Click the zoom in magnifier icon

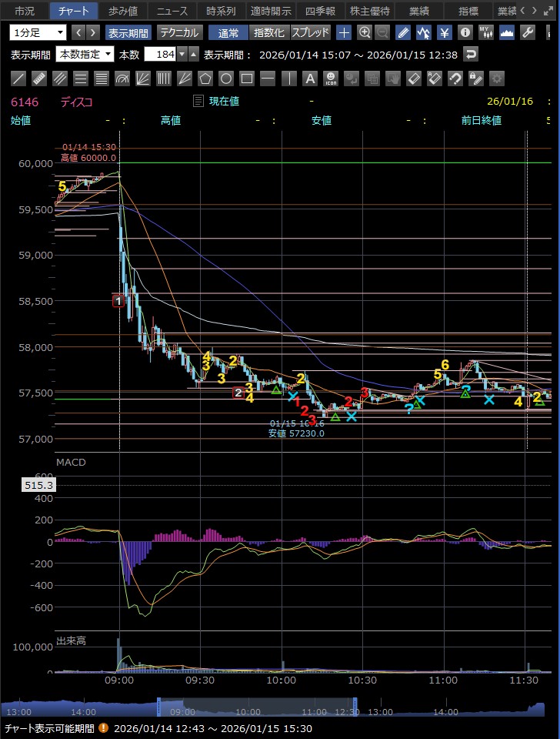click(365, 32)
